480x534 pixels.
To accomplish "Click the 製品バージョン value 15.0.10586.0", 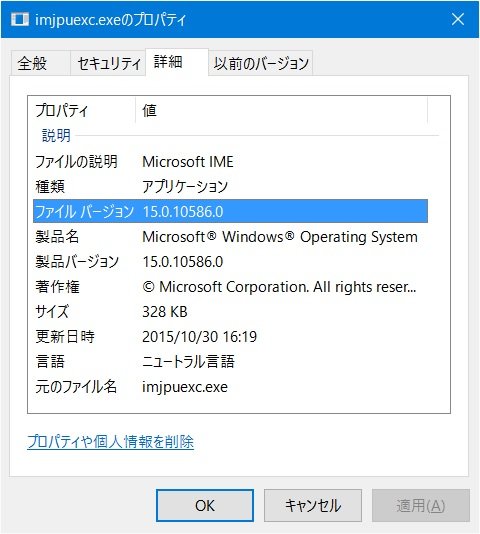I will point(183,262).
